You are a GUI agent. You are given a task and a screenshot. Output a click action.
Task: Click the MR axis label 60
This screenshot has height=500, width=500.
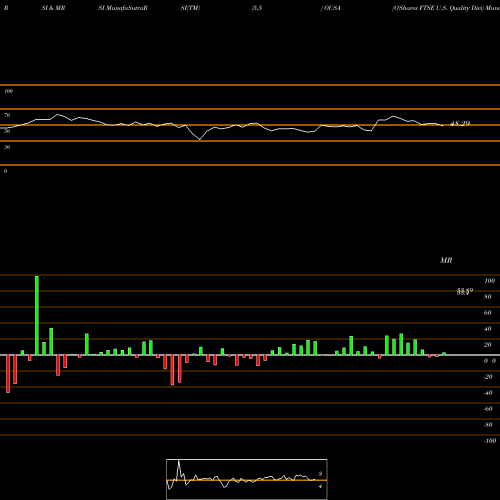[488, 313]
